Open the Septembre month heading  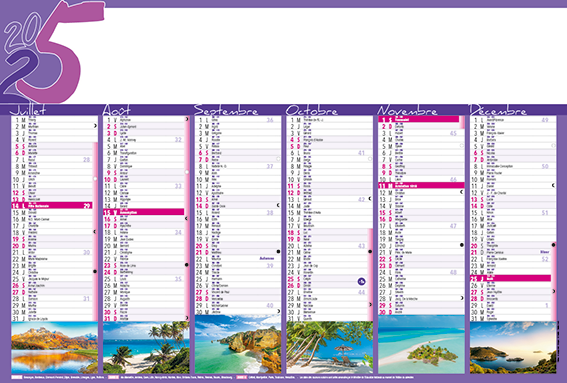click(226, 110)
